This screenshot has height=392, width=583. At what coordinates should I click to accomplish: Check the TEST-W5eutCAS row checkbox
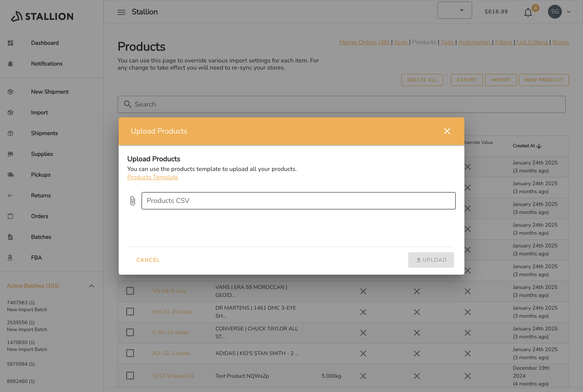pyautogui.click(x=130, y=376)
